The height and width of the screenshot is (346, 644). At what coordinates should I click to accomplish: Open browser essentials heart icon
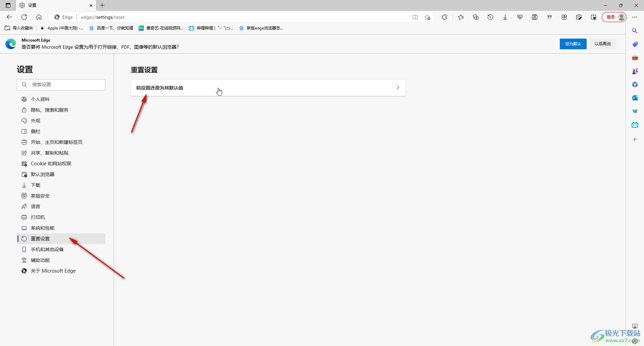point(520,17)
